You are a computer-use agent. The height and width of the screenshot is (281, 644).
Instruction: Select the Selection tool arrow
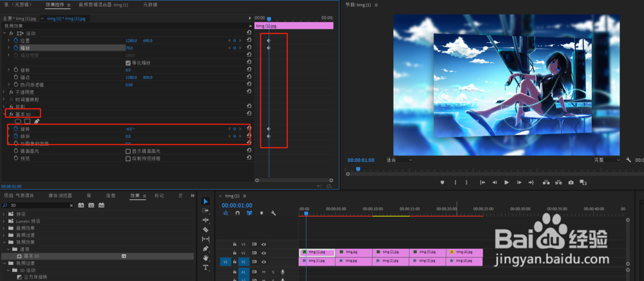[x=206, y=201]
